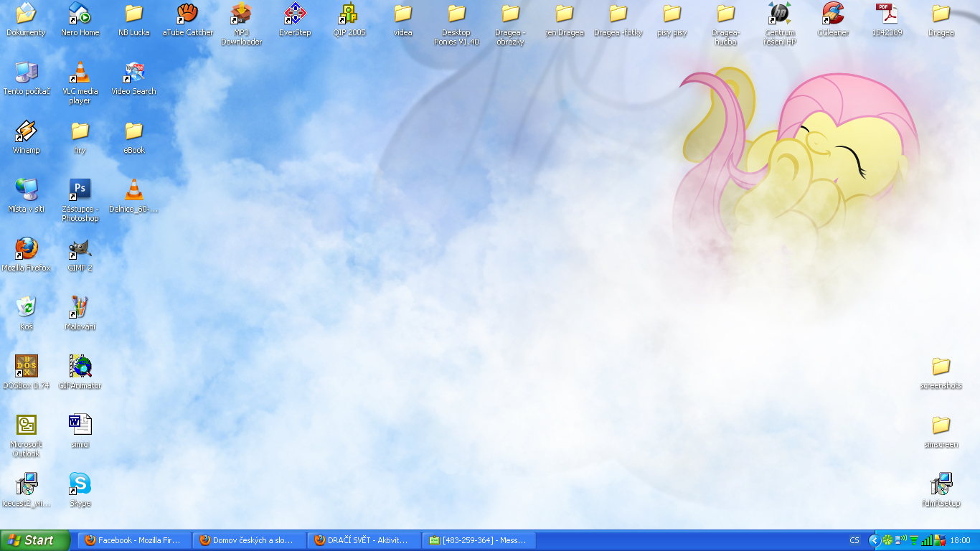Launch CCleaner shortcut

click(x=833, y=19)
